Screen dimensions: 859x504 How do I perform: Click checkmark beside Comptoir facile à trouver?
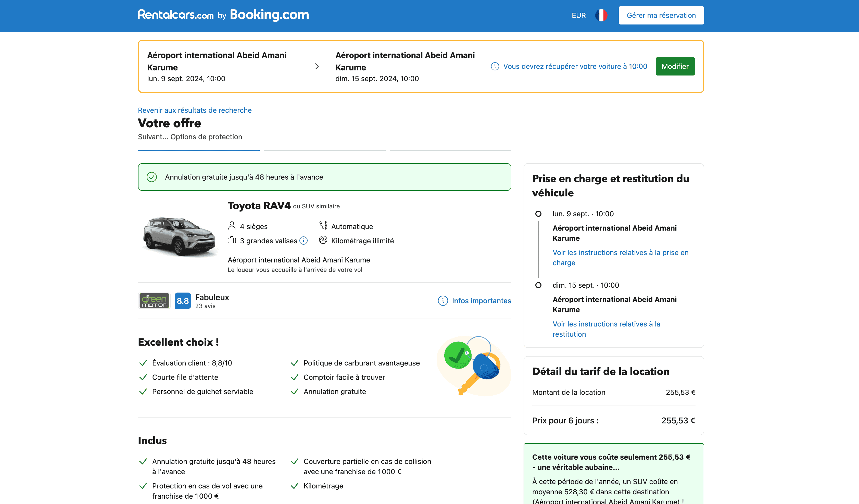click(295, 377)
